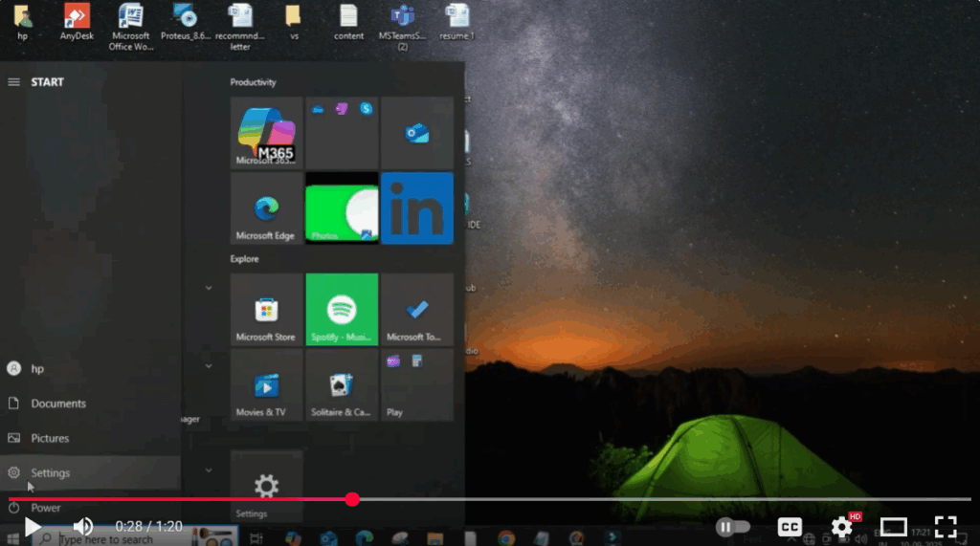Viewport: 980px width, 546px height.
Task: Open the hp user account menu
Action: coord(91,368)
